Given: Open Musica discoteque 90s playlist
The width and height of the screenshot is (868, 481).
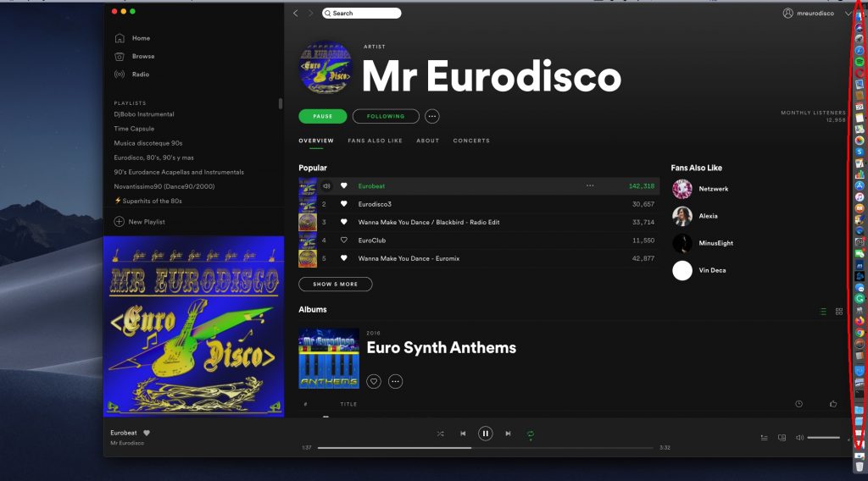Looking at the screenshot, I should (148, 143).
